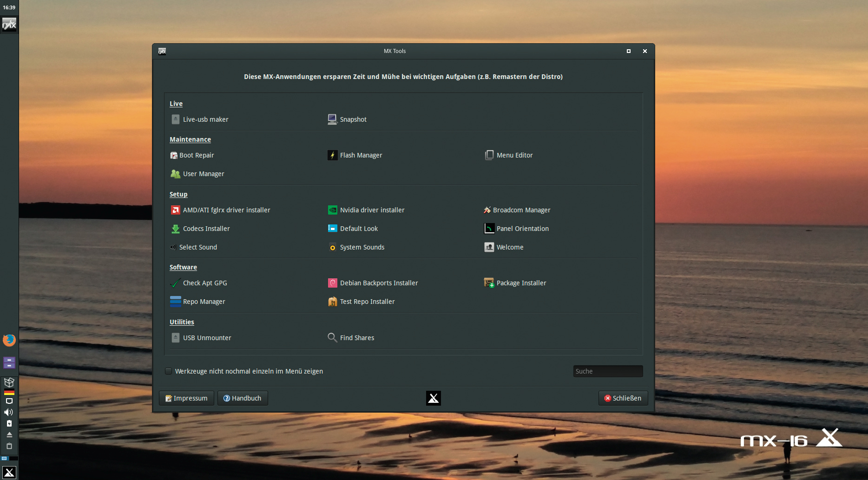This screenshot has width=868, height=480.
Task: Start the AMD/ATI fglrx driver installer
Action: click(221, 210)
